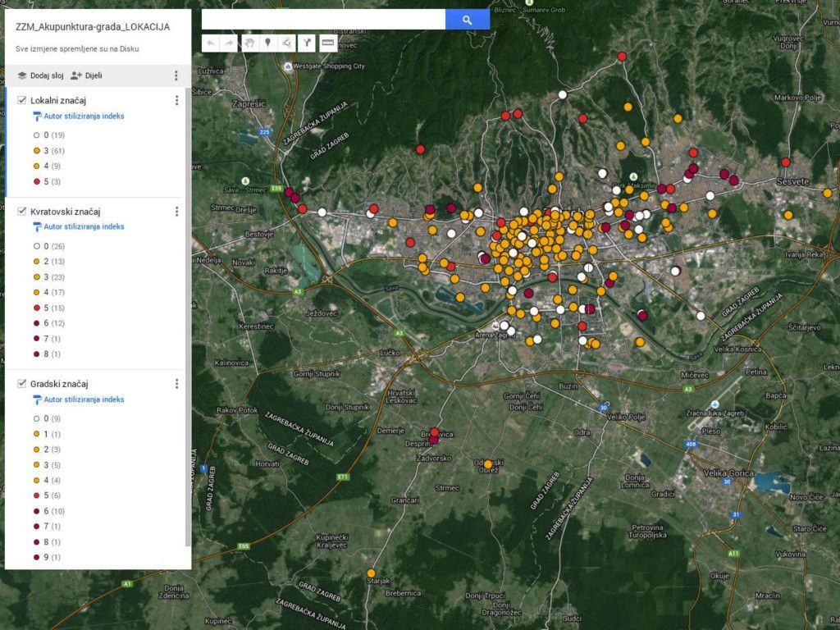Click Sesvete map label
The image size is (840, 630).
coord(793,181)
